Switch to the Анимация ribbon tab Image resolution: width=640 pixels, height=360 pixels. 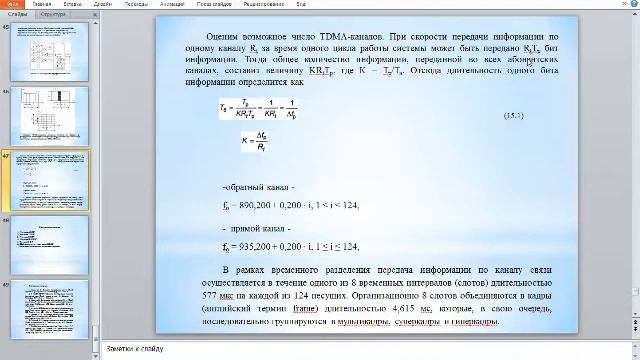(172, 4)
